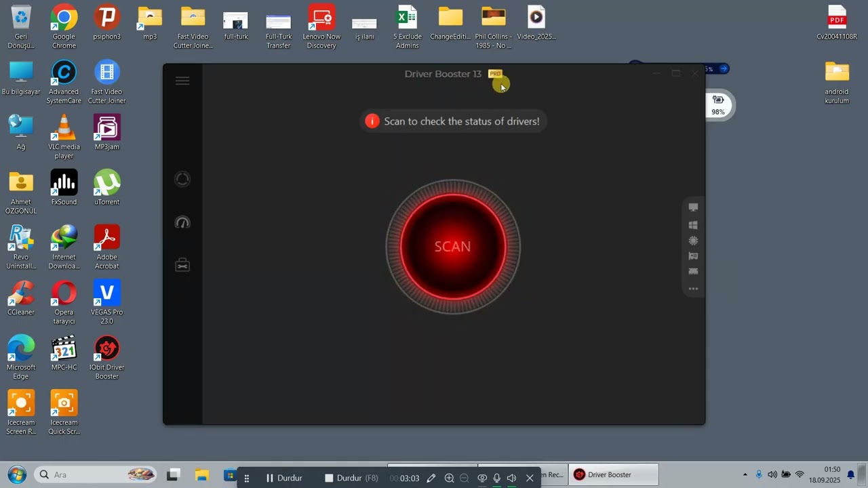Viewport: 868px width, 488px height.
Task: Open VLC media player shortcut
Action: click(64, 137)
